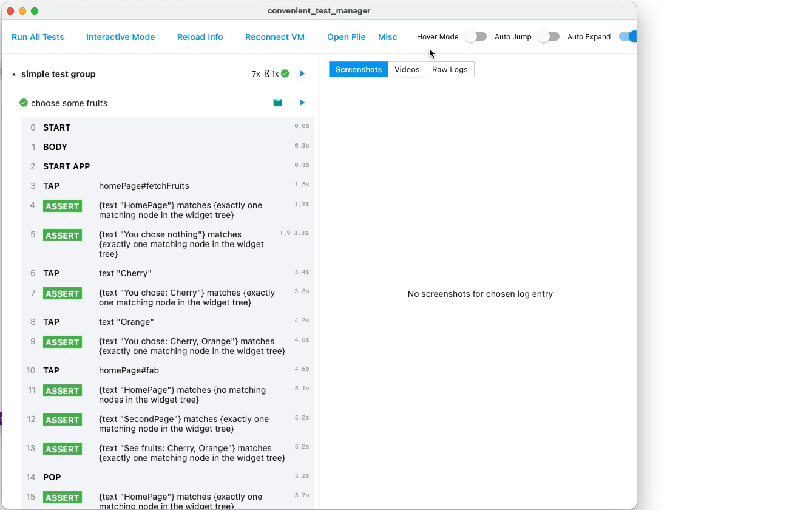Enter Interactive Mode

120,37
